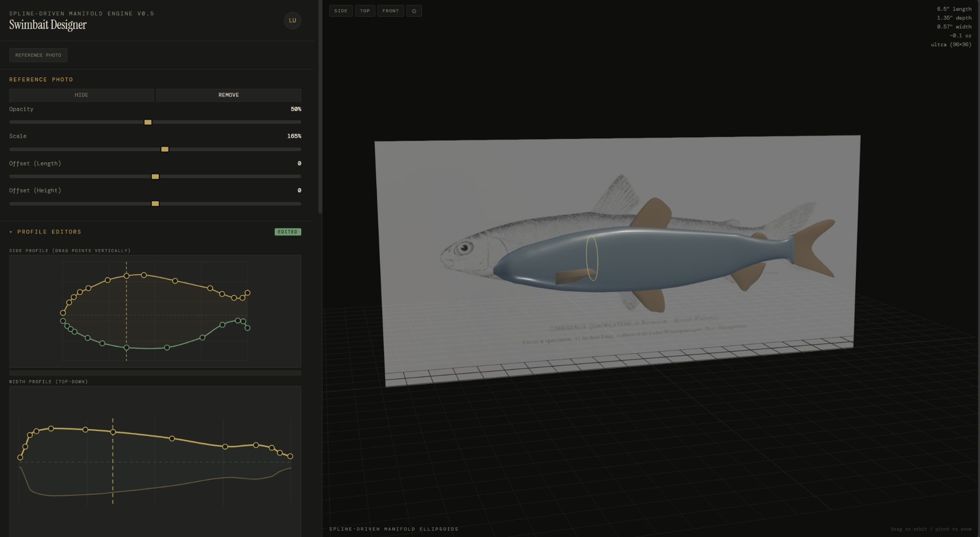
Task: Click the 3D fish model tail fin
Action: (x=814, y=248)
